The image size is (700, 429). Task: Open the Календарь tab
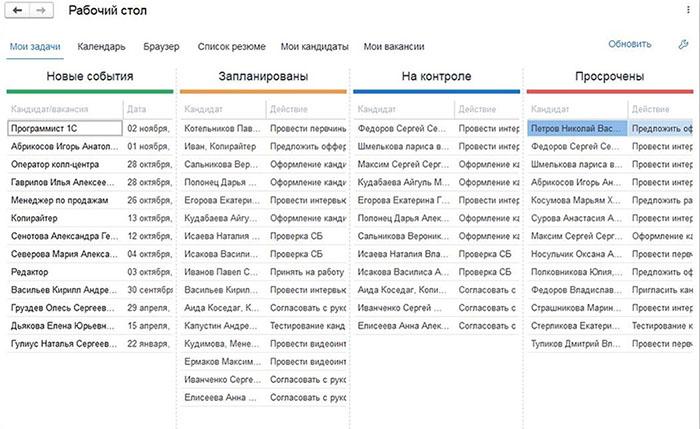101,46
